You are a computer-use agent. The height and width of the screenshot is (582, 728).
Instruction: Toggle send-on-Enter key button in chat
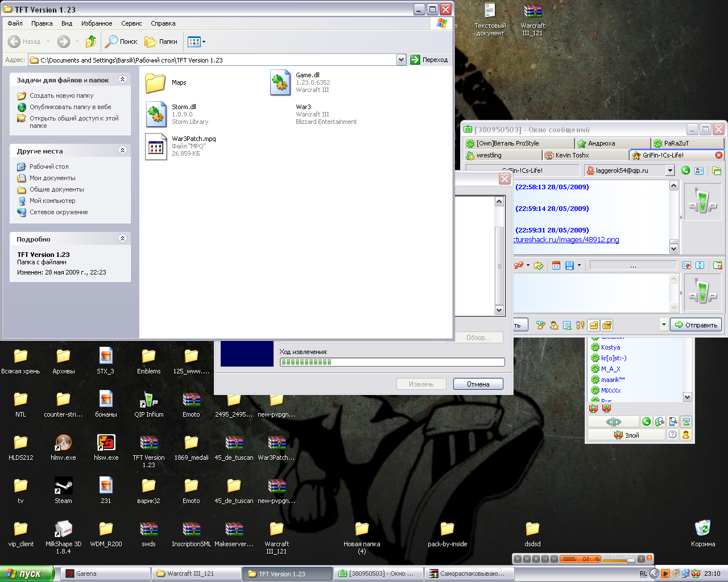[594, 325]
